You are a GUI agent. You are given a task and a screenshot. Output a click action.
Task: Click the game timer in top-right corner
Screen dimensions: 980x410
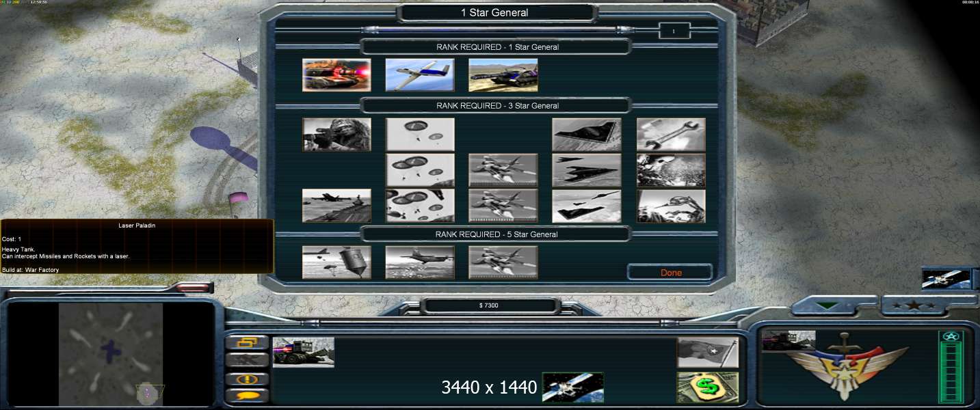(x=970, y=3)
